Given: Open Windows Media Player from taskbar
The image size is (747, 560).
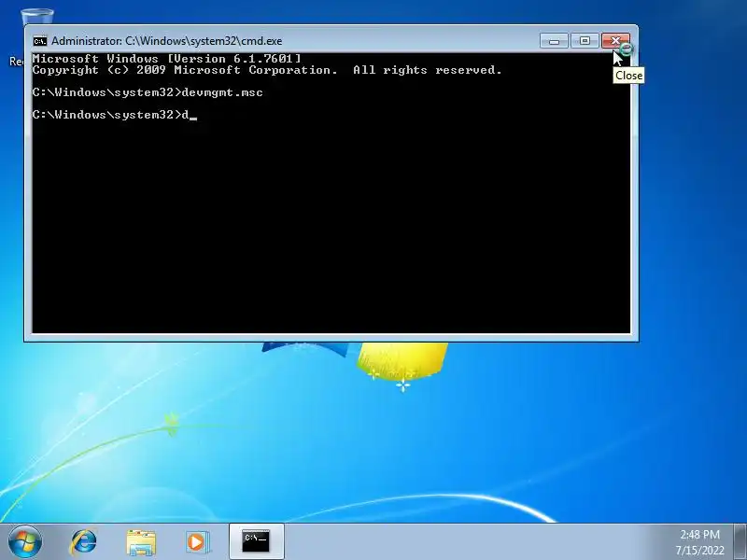Looking at the screenshot, I should (197, 542).
